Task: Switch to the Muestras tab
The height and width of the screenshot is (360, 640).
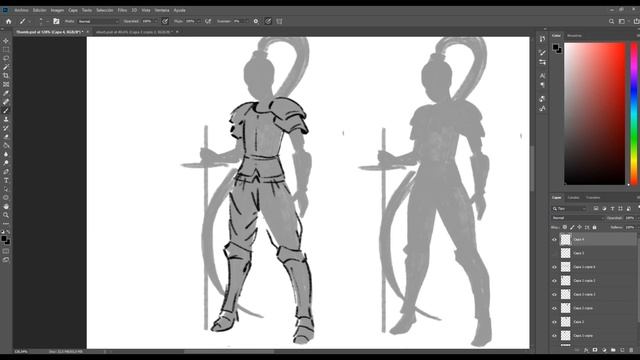Action: coord(574,36)
